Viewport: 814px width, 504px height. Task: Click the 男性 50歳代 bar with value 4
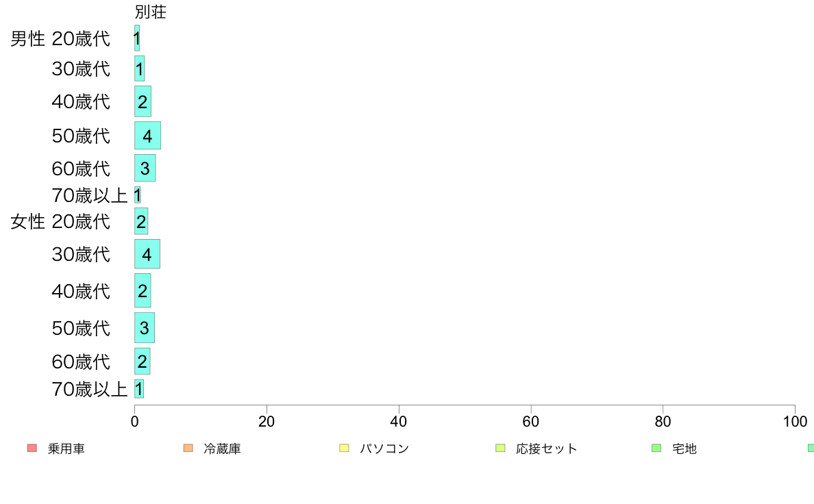[x=147, y=136]
